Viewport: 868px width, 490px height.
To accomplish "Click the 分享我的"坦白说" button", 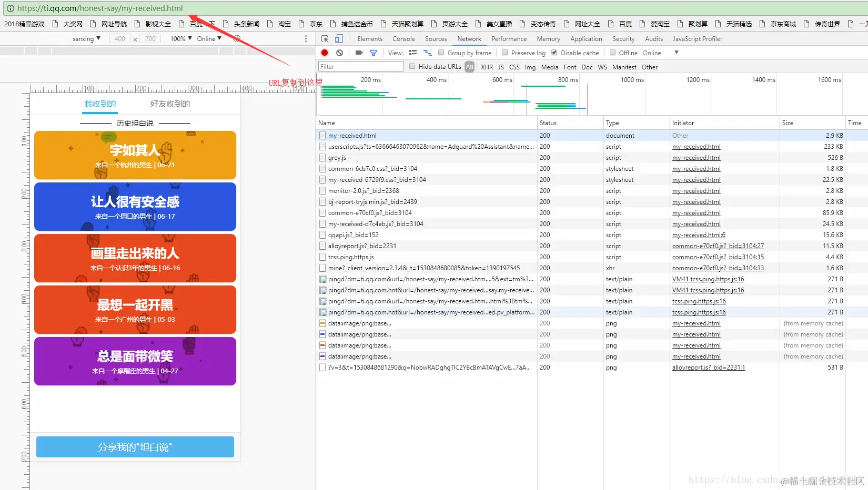I will pyautogui.click(x=135, y=447).
